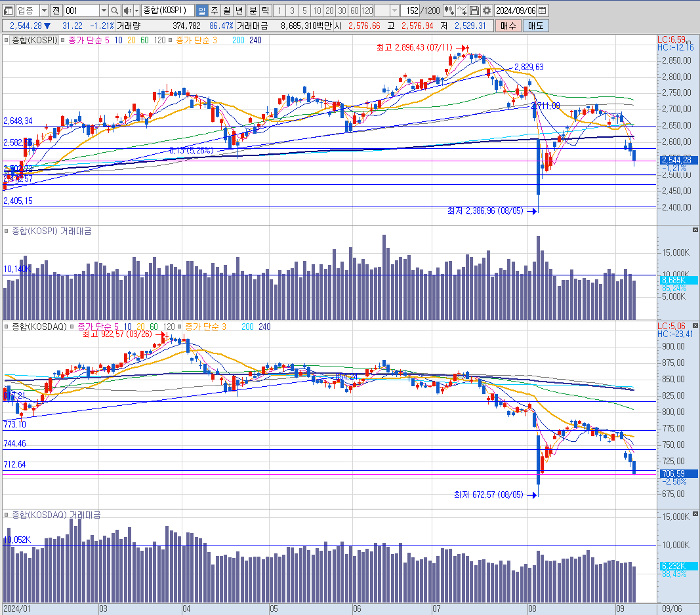Open the magnifier search icon
The width and height of the screenshot is (700, 615).
(x=114, y=10)
